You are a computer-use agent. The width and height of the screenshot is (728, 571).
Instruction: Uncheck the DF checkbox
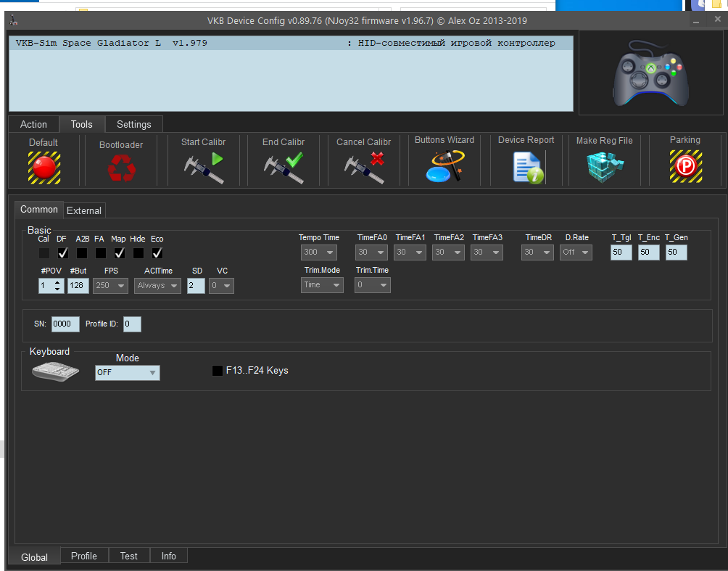point(62,253)
